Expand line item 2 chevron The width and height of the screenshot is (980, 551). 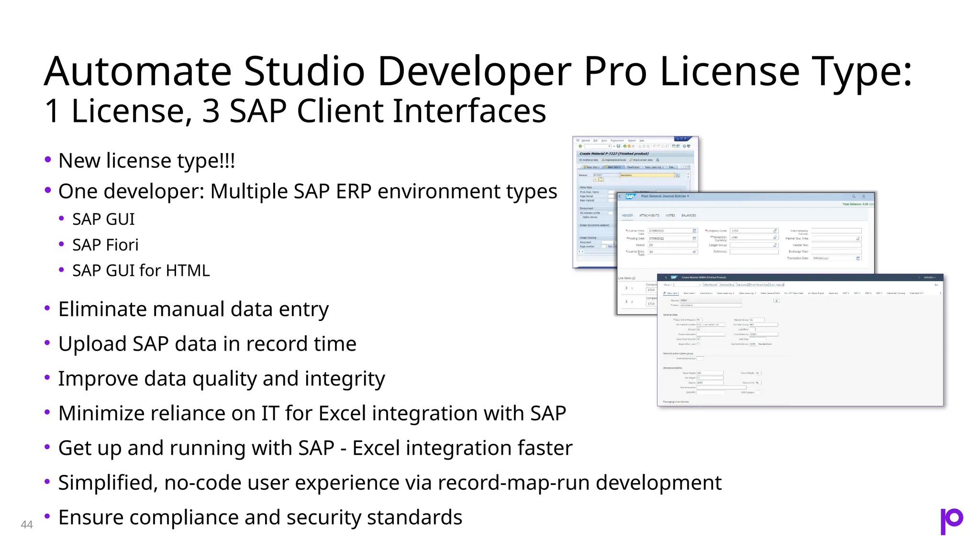point(626,302)
